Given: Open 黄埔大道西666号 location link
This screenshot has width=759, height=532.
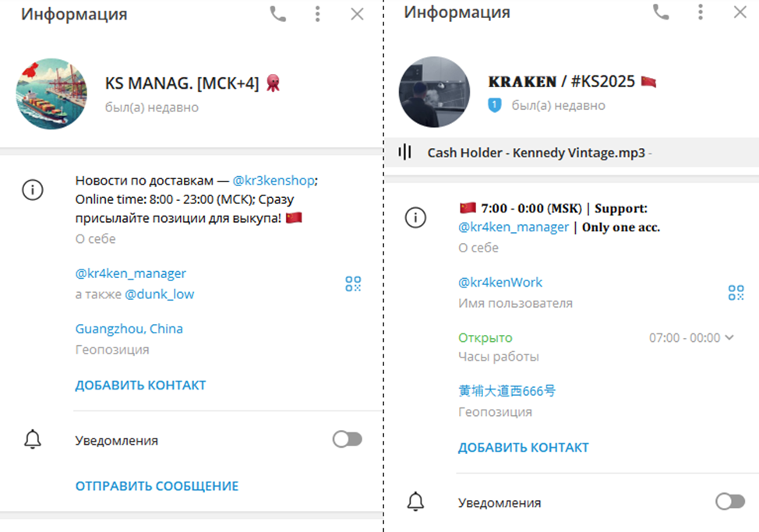Looking at the screenshot, I should tap(507, 391).
